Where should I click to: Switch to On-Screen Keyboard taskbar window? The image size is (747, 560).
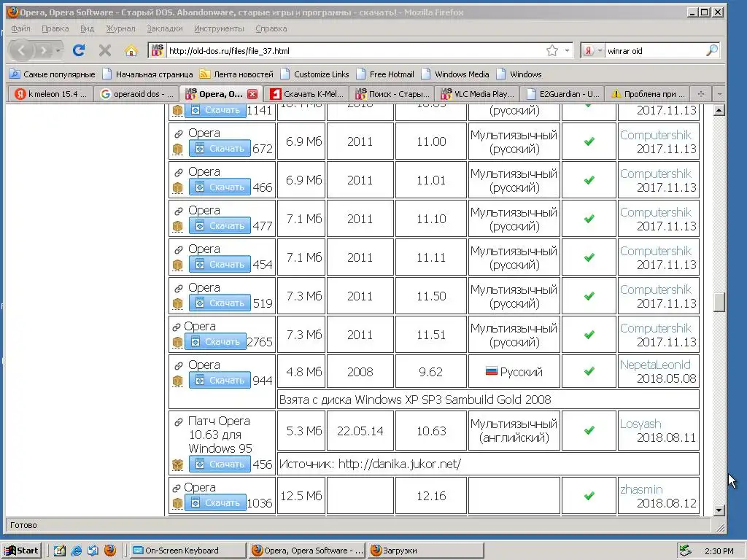click(x=187, y=551)
